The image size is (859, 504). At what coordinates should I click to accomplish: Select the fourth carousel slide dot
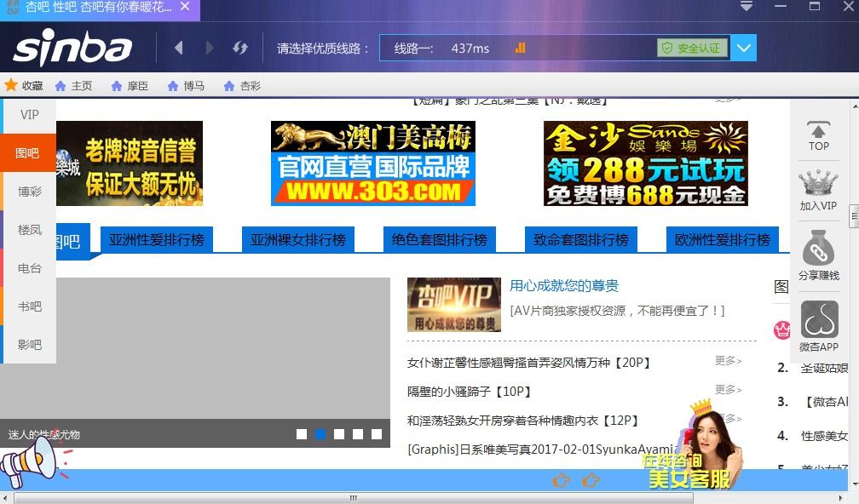(358, 434)
